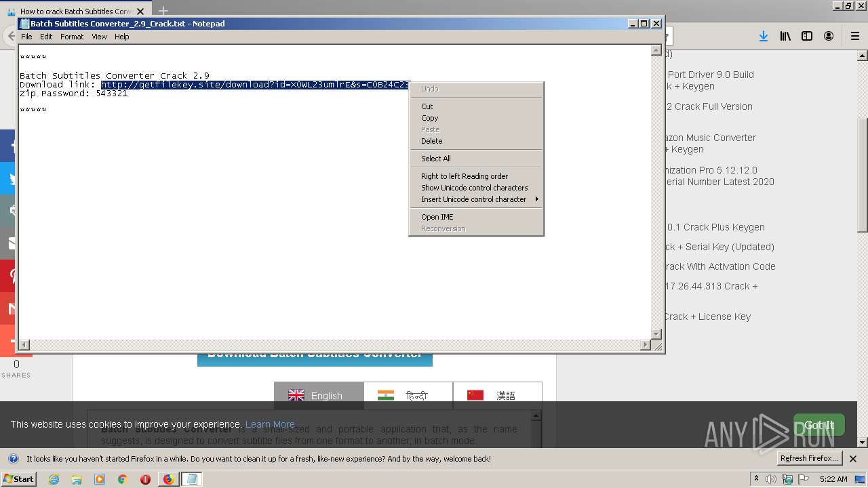
Task: Open Windows Media Player taskbar icon
Action: click(x=100, y=479)
